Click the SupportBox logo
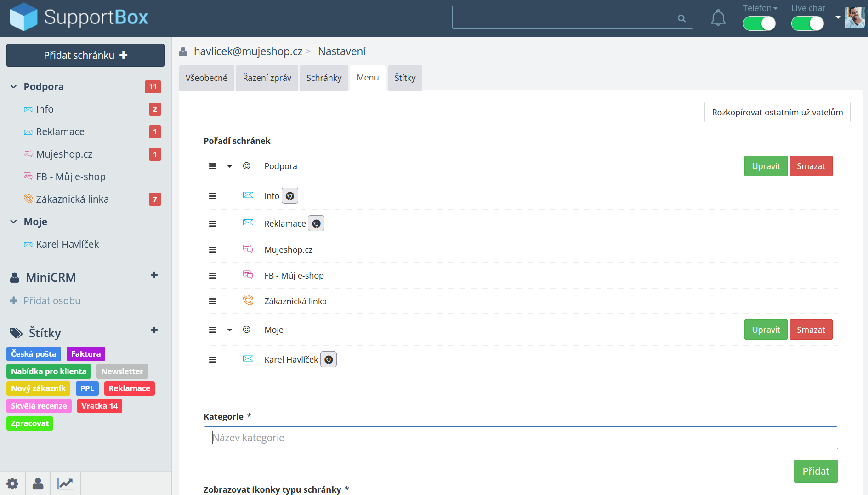This screenshot has height=495, width=868. tap(79, 17)
